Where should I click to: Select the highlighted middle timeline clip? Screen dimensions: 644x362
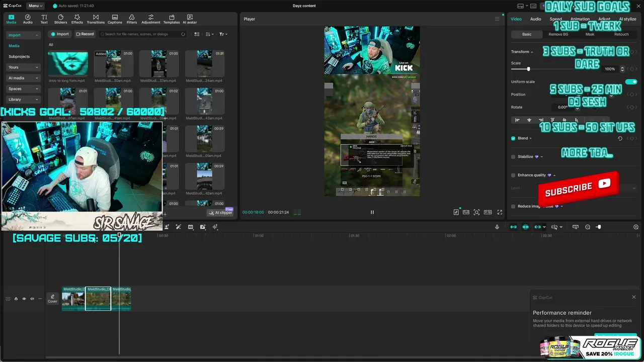pos(98,299)
